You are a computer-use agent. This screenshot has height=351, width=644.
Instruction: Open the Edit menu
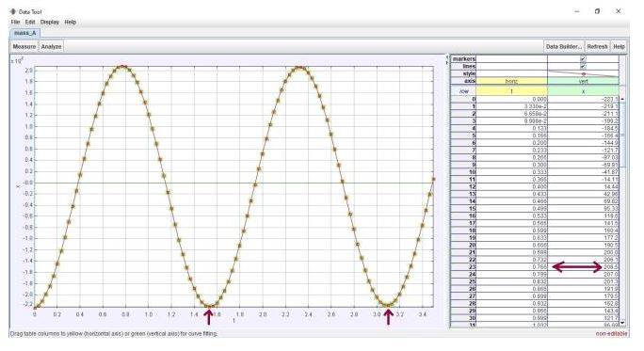click(30, 23)
